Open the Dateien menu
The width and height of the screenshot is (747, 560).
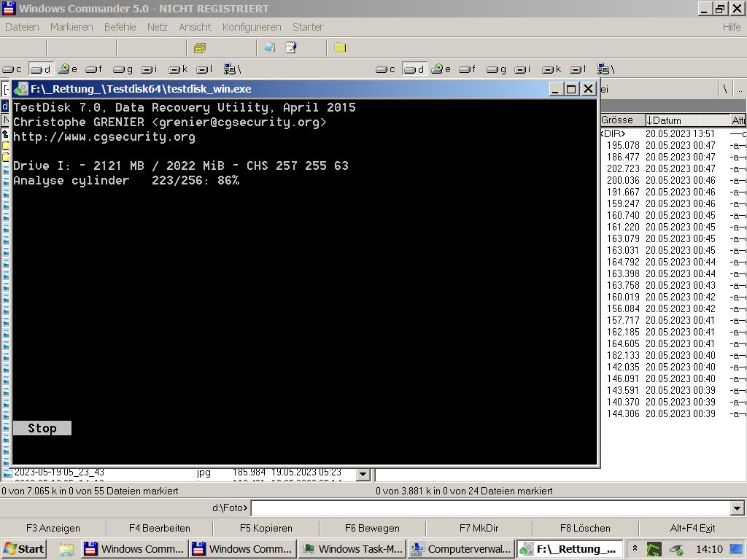point(22,27)
